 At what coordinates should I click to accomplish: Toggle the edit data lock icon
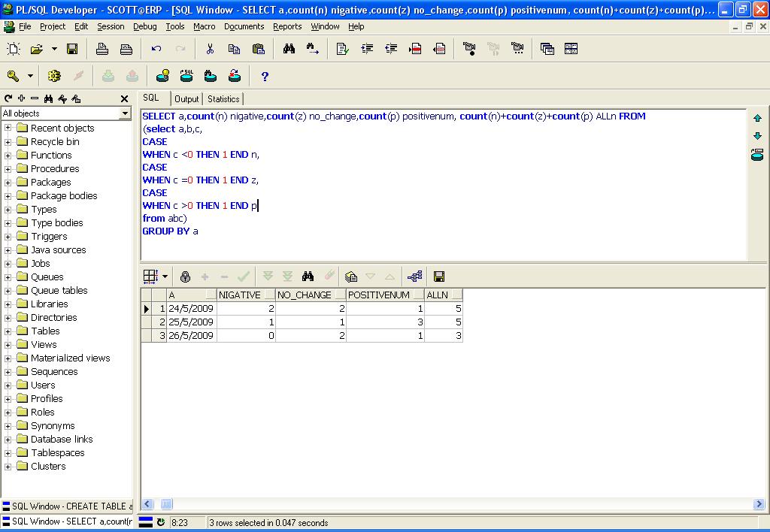point(185,277)
